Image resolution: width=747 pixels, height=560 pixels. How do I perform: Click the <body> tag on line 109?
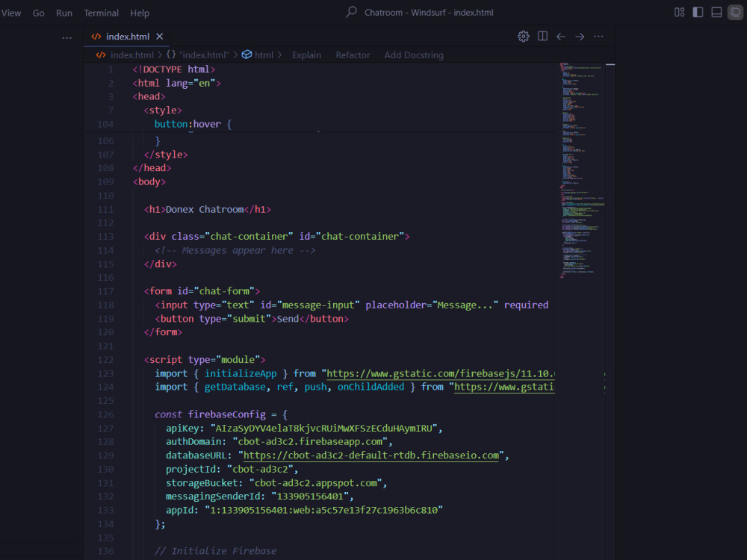click(x=149, y=182)
